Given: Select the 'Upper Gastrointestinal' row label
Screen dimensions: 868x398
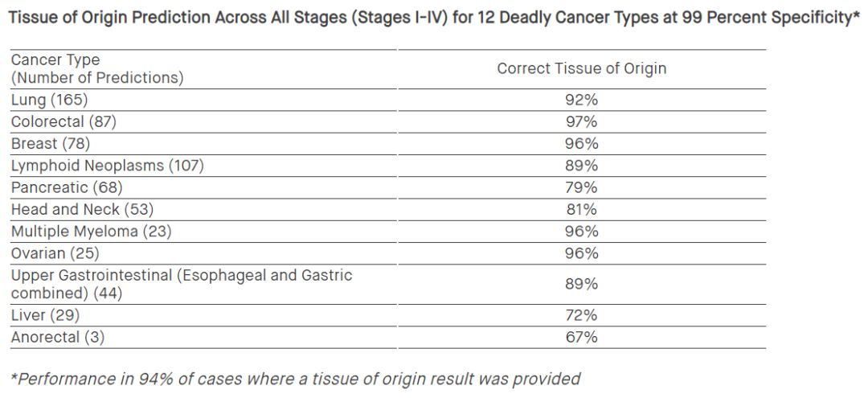Looking at the screenshot, I should [181, 284].
